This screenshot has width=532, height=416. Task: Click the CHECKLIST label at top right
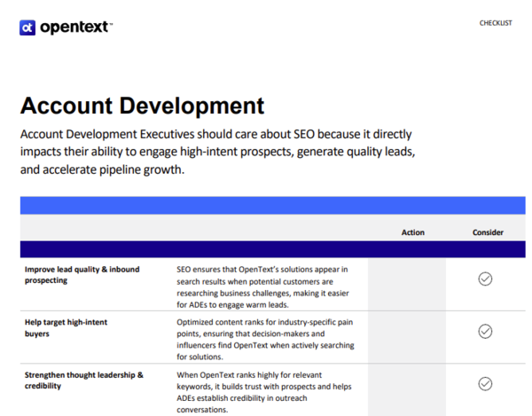click(x=495, y=23)
